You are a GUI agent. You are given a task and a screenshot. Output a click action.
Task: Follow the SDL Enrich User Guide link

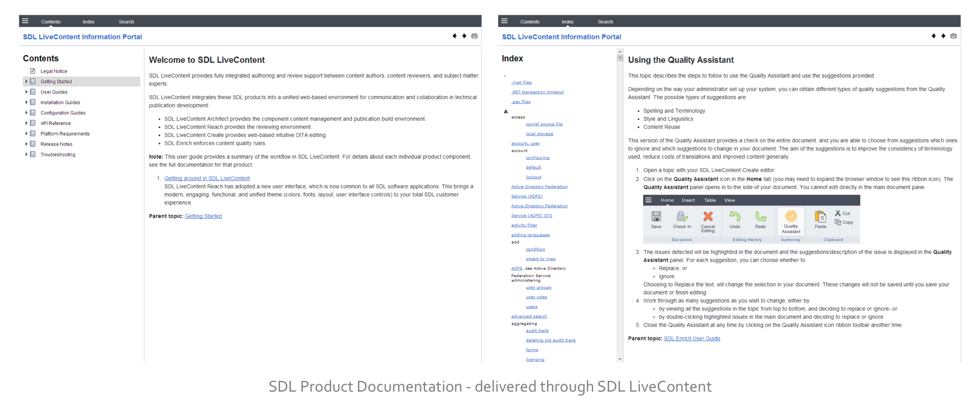(692, 339)
